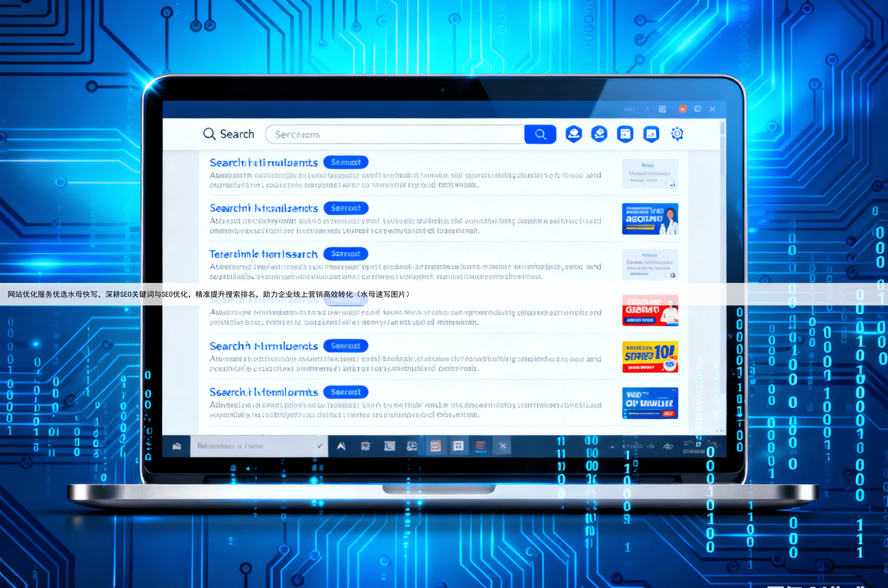Click the blue pill button on second result
Screen dimensions: 888x588
[345, 208]
